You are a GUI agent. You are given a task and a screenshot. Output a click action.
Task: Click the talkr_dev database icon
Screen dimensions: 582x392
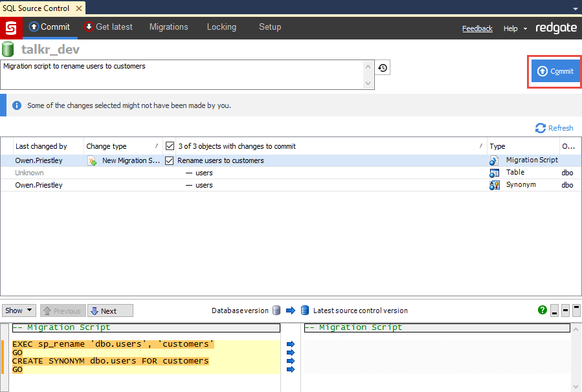[6, 49]
